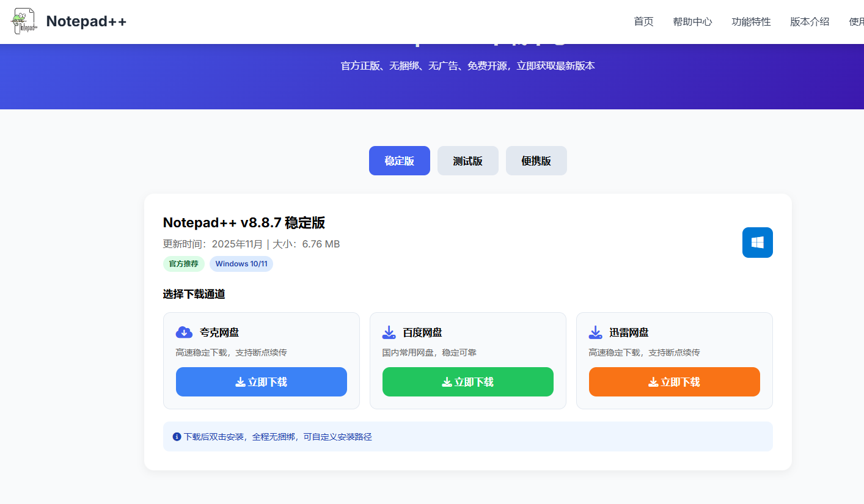Click the blue Windows platform icon
The width and height of the screenshot is (864, 504).
(758, 243)
